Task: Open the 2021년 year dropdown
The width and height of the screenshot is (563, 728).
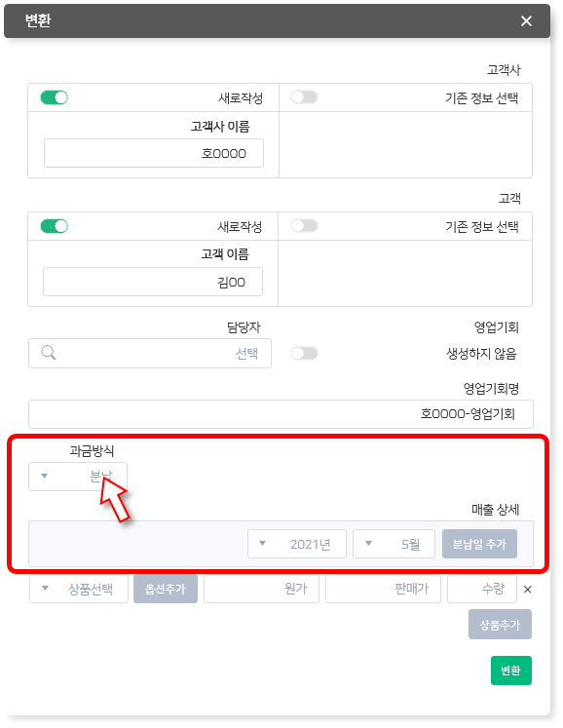Action: 297,544
